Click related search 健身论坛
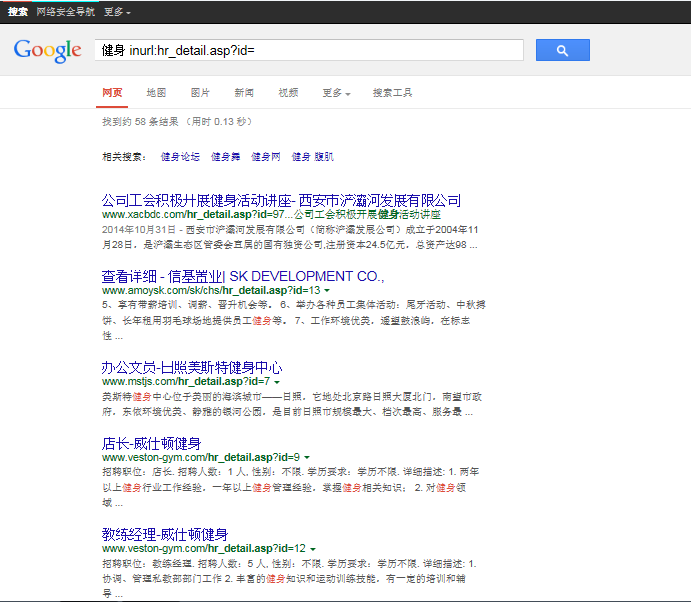 [180, 156]
